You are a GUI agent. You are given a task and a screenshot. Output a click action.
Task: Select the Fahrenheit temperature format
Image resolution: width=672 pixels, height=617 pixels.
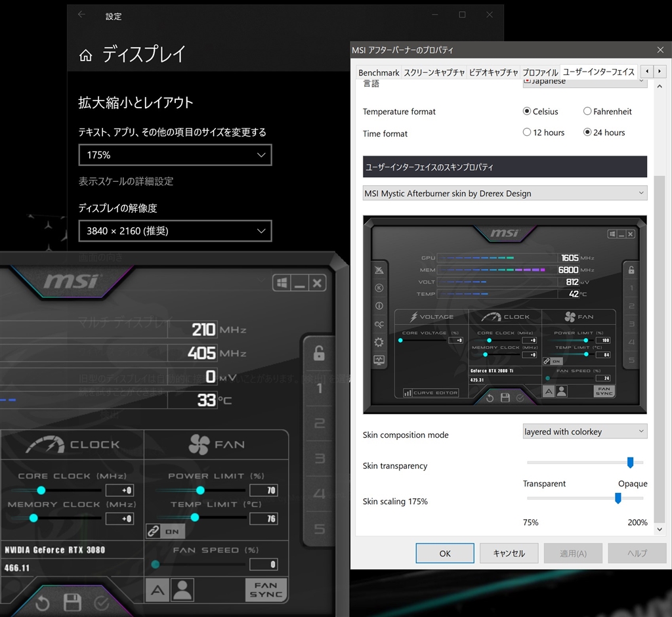[607, 112]
